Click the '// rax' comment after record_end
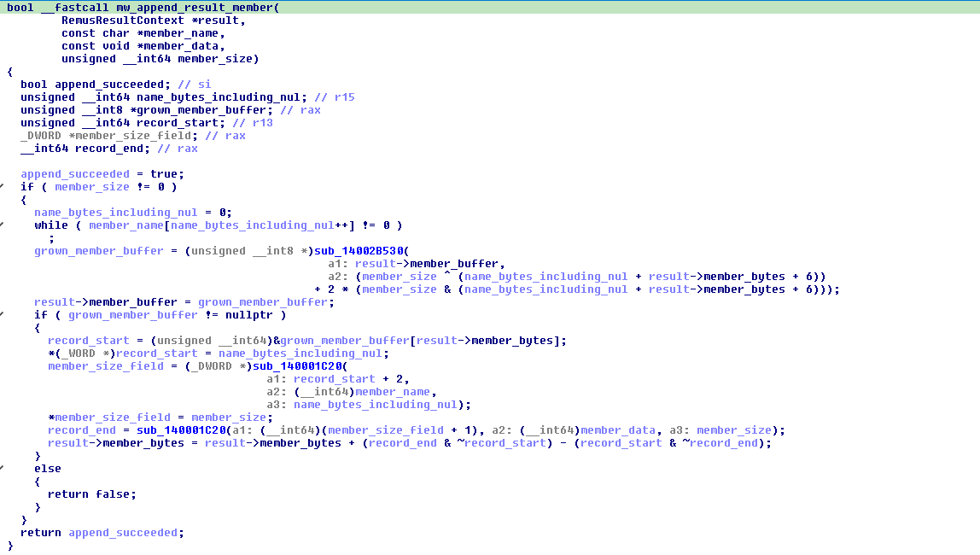Screen dimensions: 980x555 pyautogui.click(x=178, y=148)
